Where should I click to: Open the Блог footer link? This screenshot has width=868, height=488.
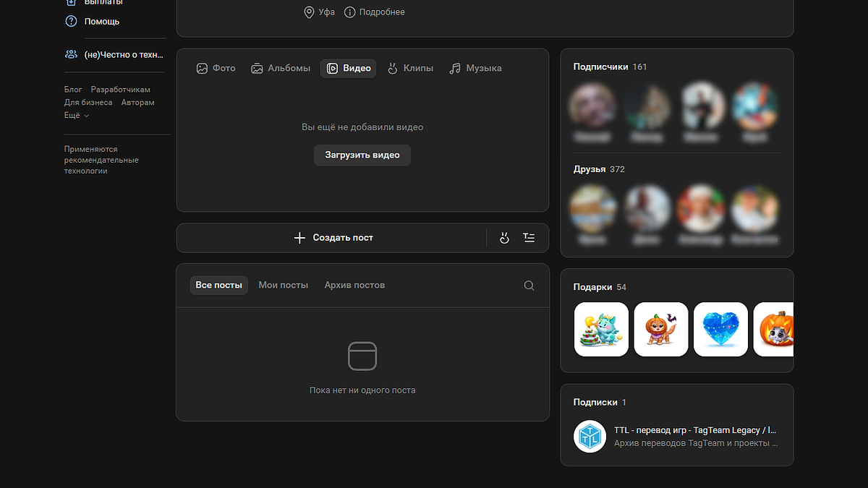(73, 90)
